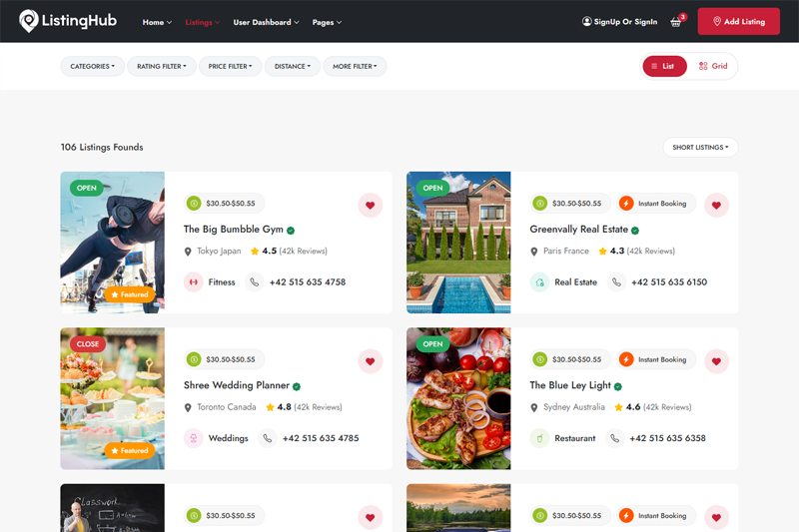Viewport: 799px width, 532px height.
Task: Open the Distance filter dropdown
Action: (293, 66)
